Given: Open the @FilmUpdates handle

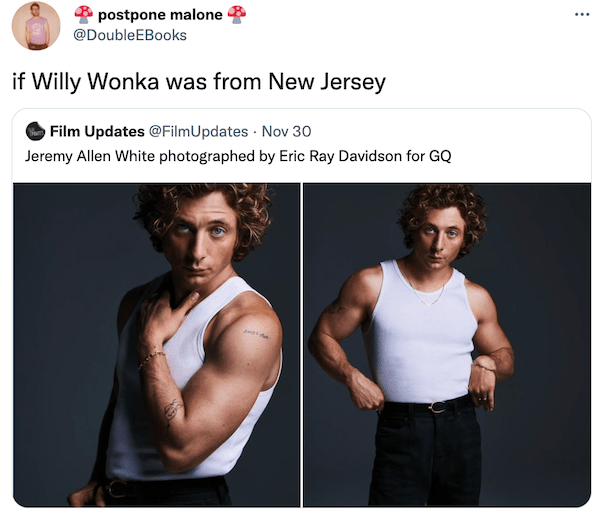Looking at the screenshot, I should [x=198, y=132].
